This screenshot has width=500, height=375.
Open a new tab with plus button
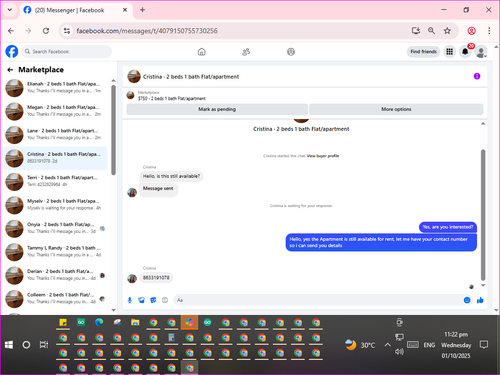142,10
